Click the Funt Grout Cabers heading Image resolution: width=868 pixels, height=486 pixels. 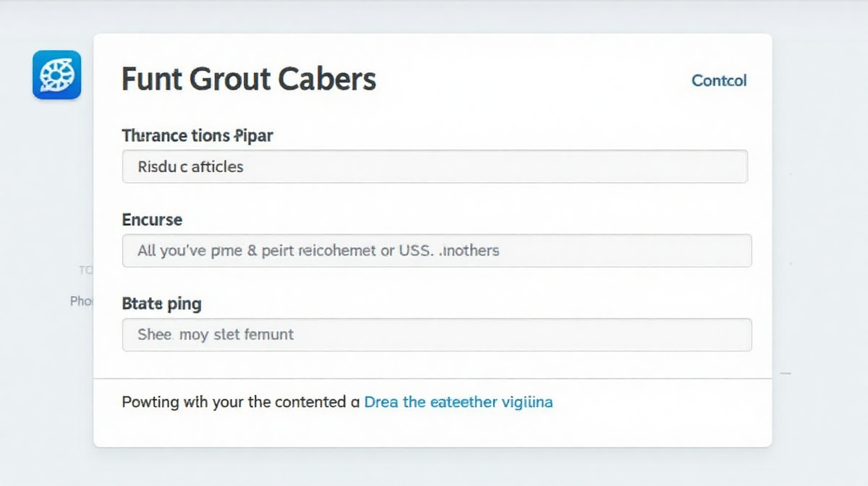tap(248, 78)
